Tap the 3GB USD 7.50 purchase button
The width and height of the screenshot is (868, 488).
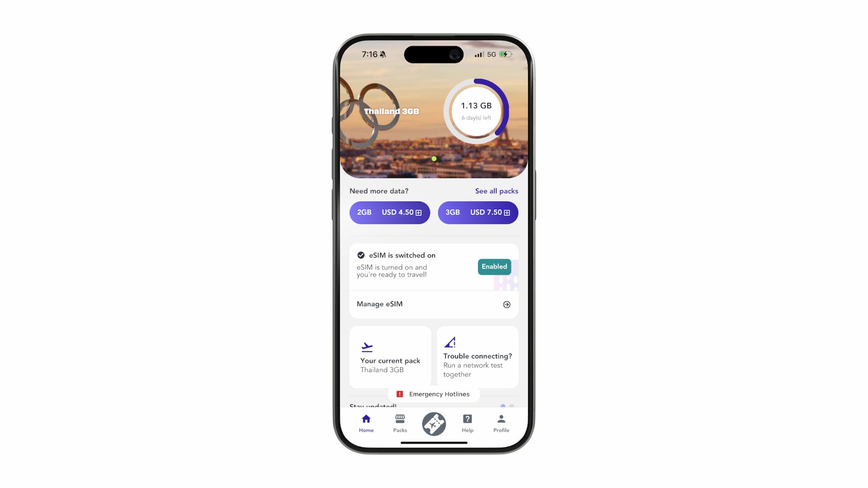(x=477, y=212)
